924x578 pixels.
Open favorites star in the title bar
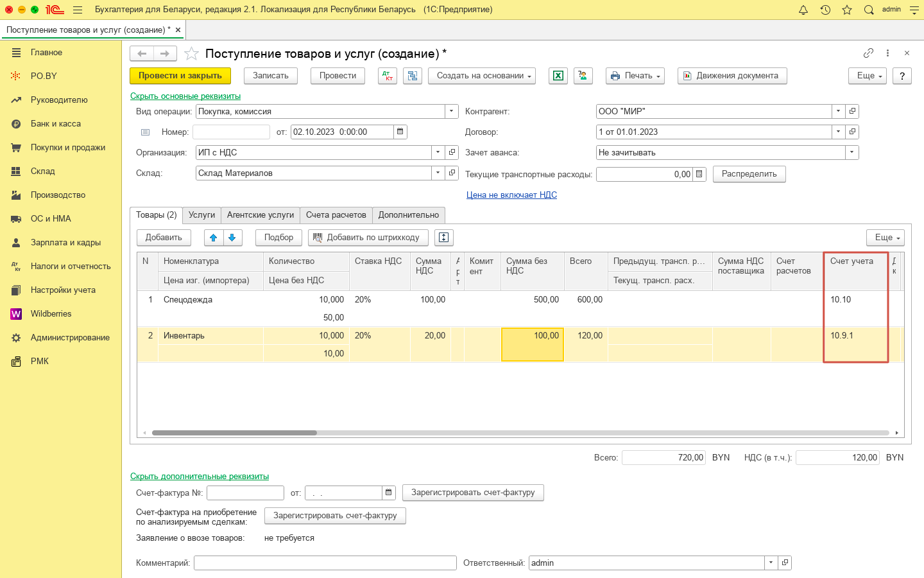pyautogui.click(x=847, y=10)
